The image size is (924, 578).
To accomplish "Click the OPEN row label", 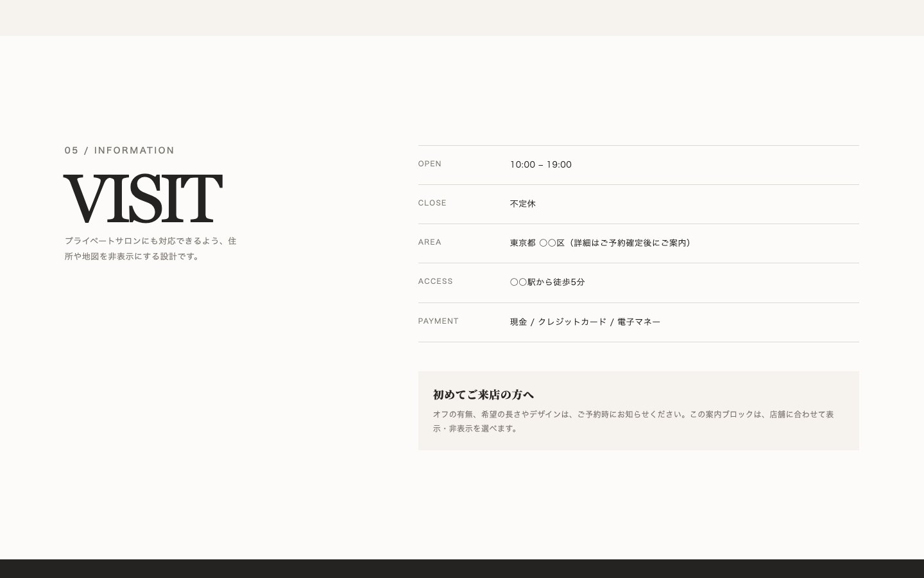I will pos(430,164).
